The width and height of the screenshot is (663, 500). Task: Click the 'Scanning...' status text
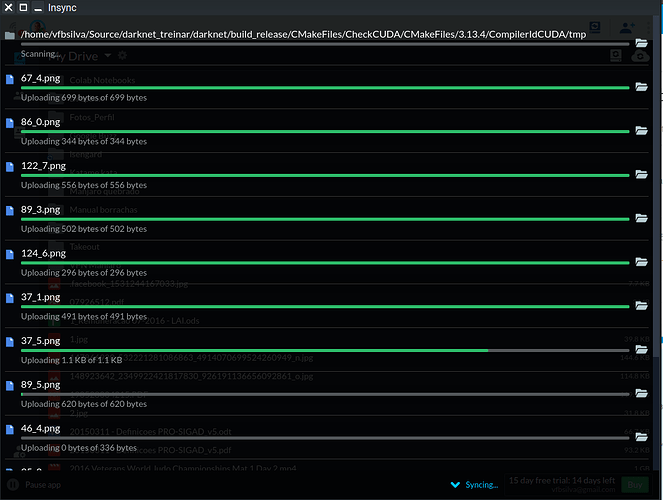pyautogui.click(x=41, y=54)
